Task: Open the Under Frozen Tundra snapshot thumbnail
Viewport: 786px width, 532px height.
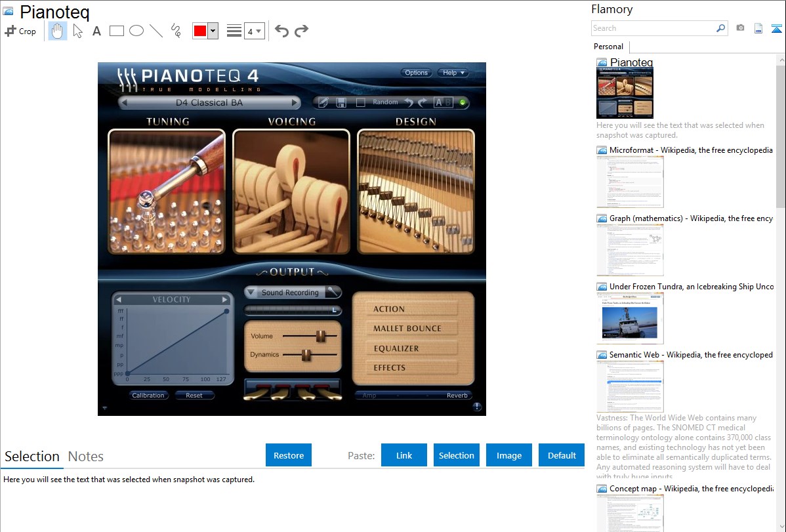Action: pos(630,318)
